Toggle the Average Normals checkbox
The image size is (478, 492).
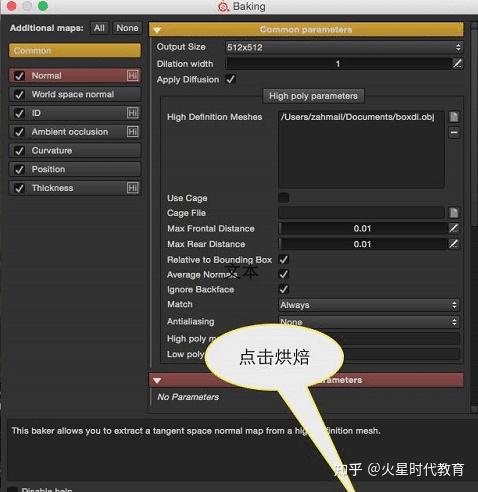284,274
